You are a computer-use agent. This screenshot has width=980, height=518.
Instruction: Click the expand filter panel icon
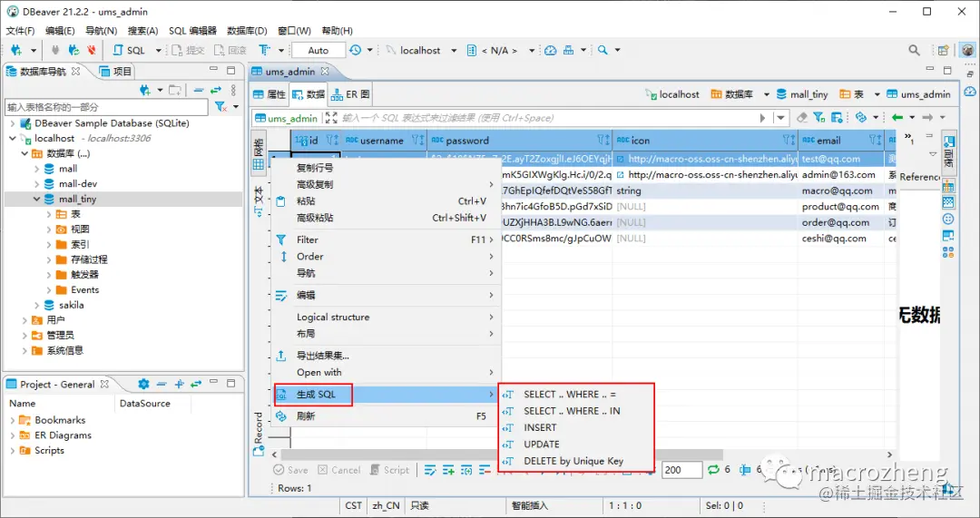[x=331, y=117]
